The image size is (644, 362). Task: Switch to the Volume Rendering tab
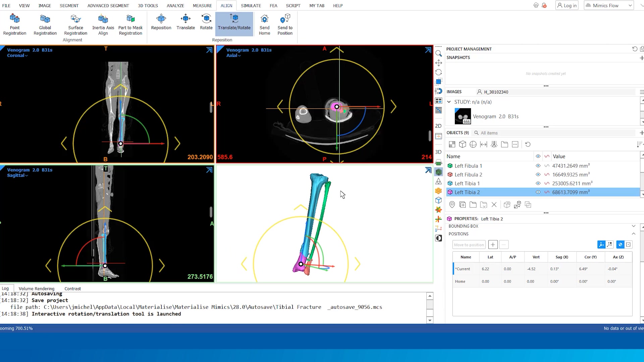[36, 289]
